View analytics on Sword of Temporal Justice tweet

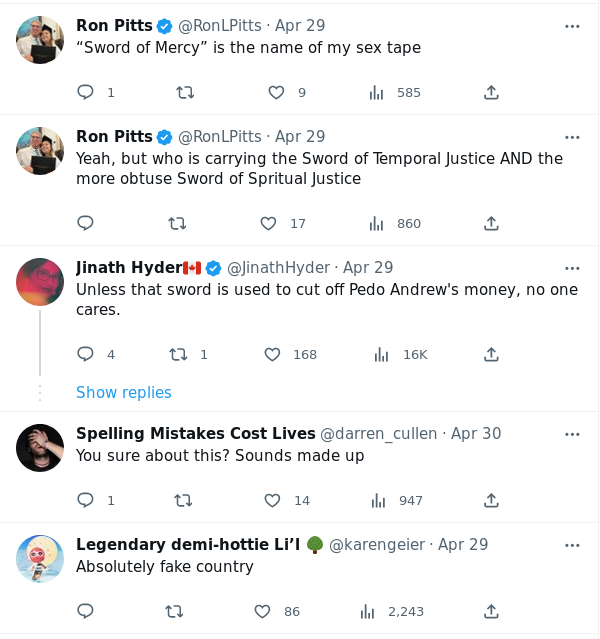377,224
